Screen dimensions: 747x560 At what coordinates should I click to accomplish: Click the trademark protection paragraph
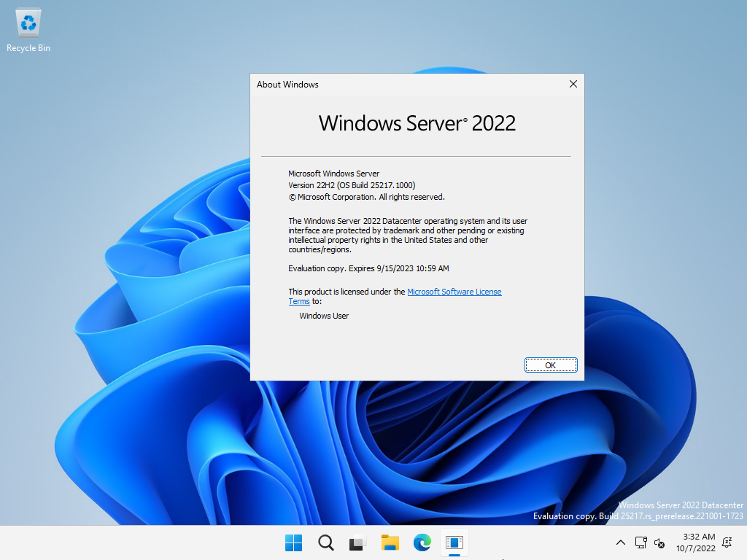tap(408, 236)
